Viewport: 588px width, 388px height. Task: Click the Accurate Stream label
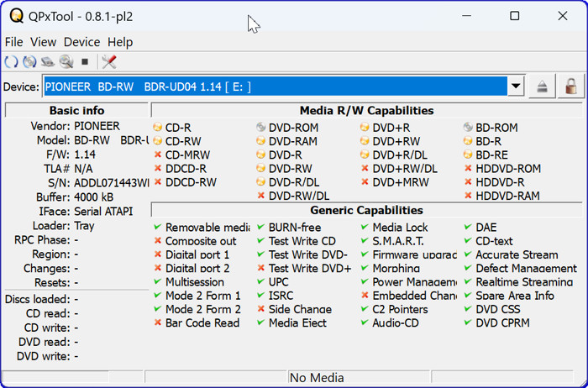pyautogui.click(x=517, y=254)
